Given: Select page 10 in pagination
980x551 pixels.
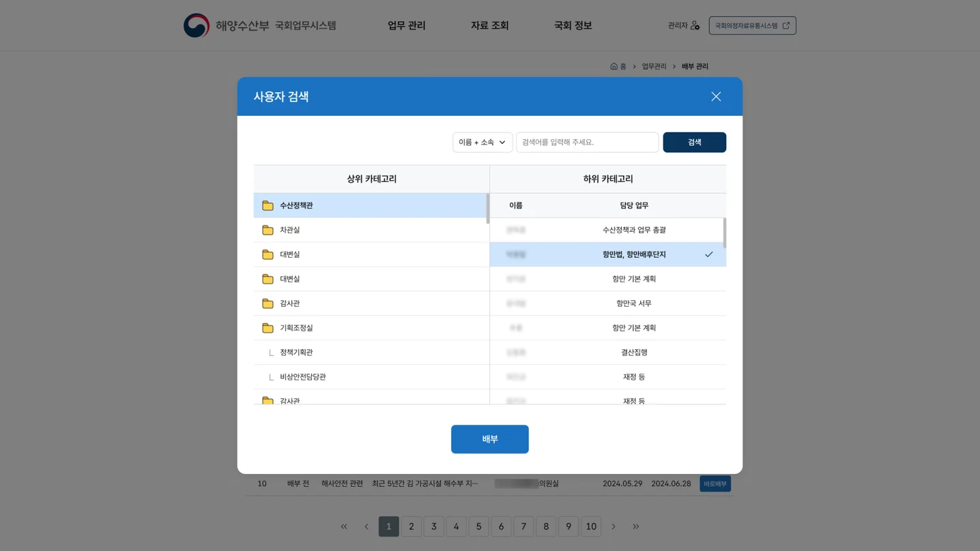Looking at the screenshot, I should 591,526.
